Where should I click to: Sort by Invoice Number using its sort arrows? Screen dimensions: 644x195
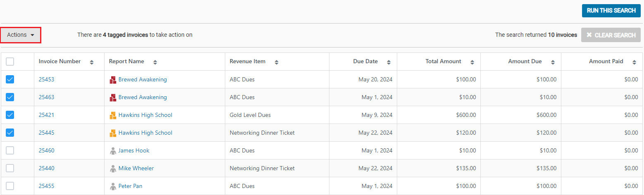coord(92,62)
